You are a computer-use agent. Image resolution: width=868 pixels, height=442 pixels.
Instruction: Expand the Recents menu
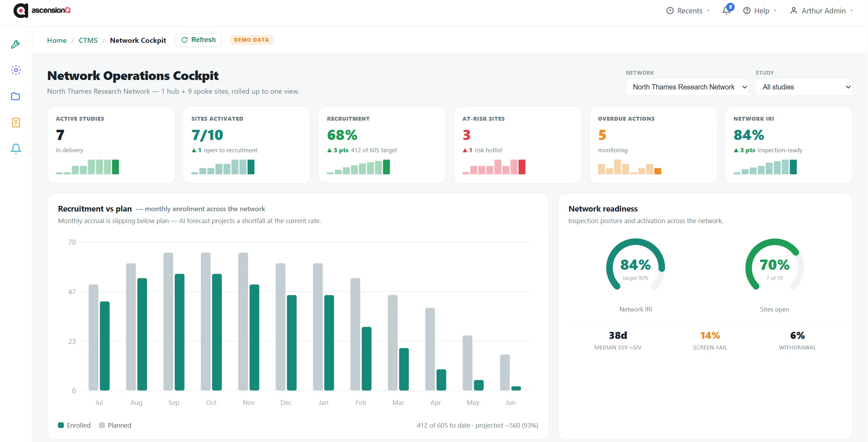click(688, 11)
